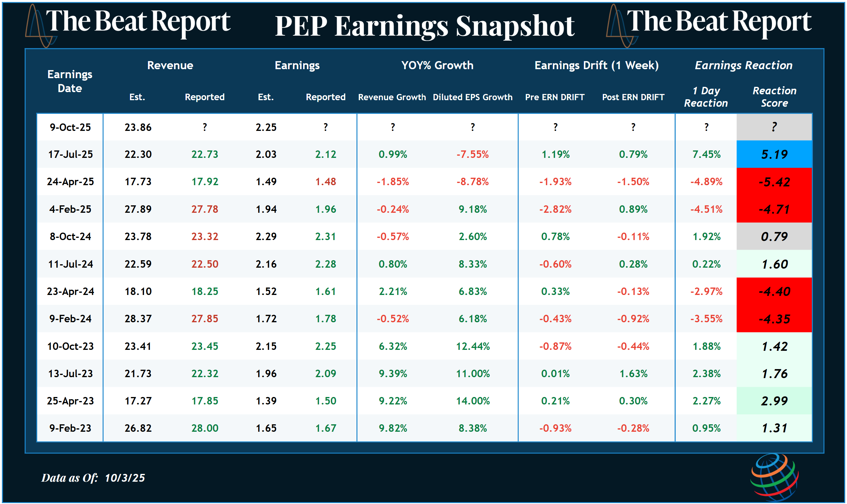Click the grey 0.79 reaction score cell
This screenshot has height=504, width=847.
(x=774, y=237)
